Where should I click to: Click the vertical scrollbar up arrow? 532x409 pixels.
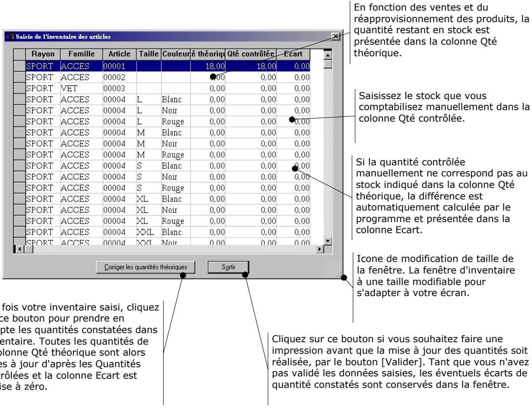(x=328, y=55)
